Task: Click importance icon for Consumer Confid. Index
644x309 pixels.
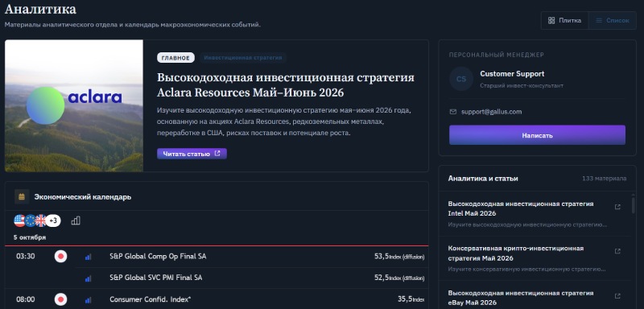Action: (88, 299)
